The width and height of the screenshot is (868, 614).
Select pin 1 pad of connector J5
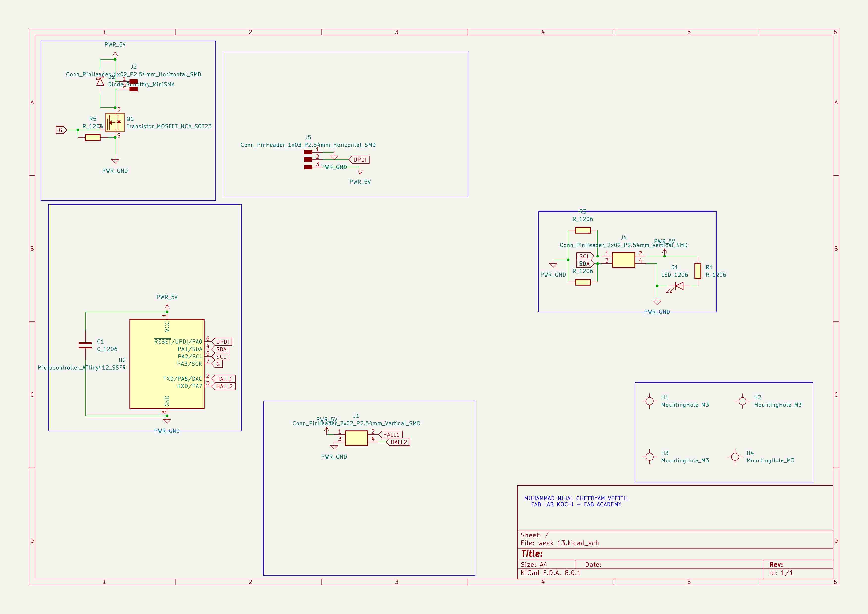click(x=308, y=152)
